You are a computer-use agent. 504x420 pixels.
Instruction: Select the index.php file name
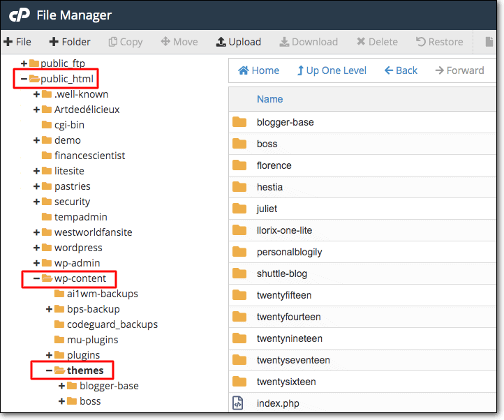coord(278,403)
